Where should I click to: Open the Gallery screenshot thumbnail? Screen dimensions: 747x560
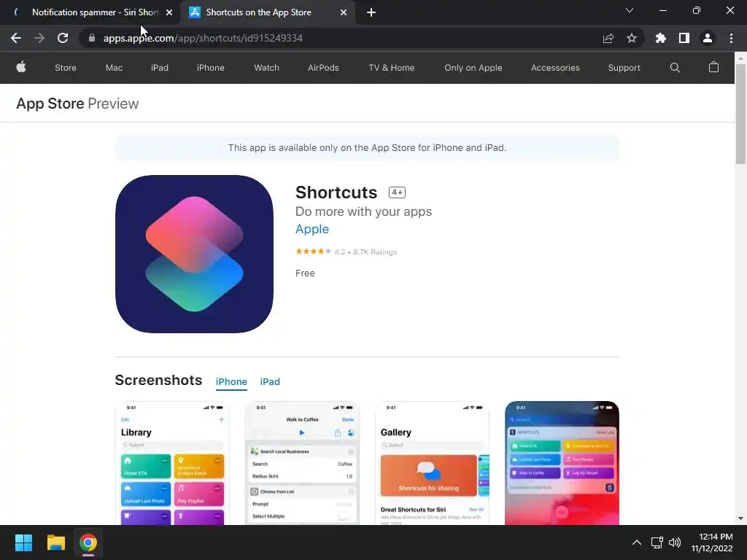point(432,463)
